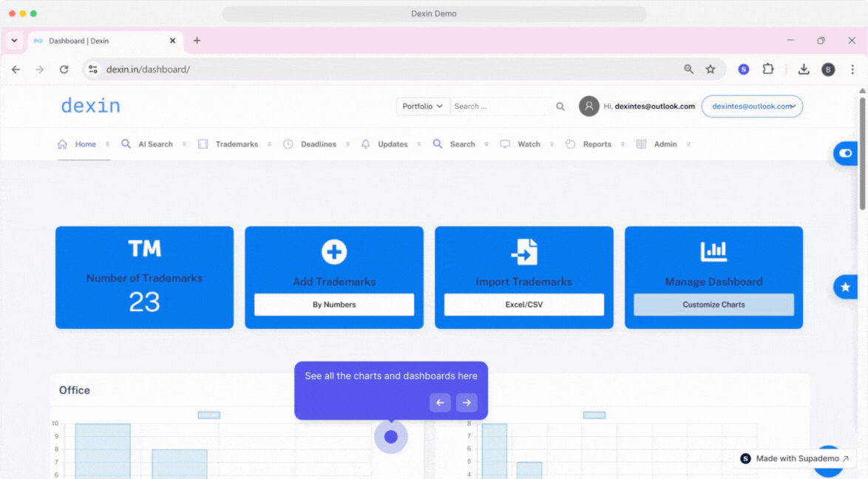Expand the browser tab list chevron
The image size is (868, 479).
point(14,41)
